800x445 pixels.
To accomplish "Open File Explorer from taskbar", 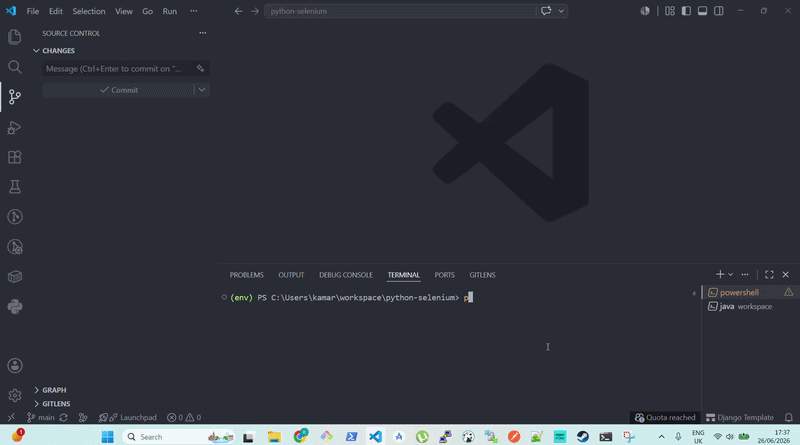I will click(274, 437).
